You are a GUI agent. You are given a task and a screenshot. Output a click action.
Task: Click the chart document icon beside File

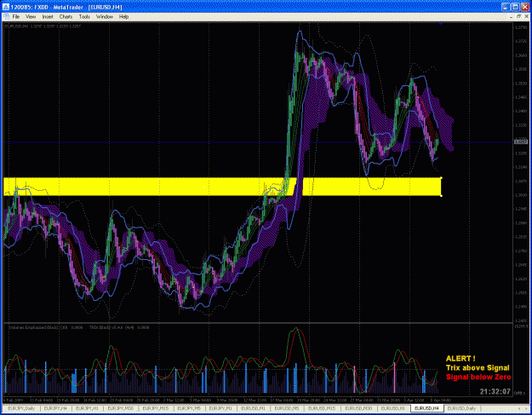(x=6, y=17)
